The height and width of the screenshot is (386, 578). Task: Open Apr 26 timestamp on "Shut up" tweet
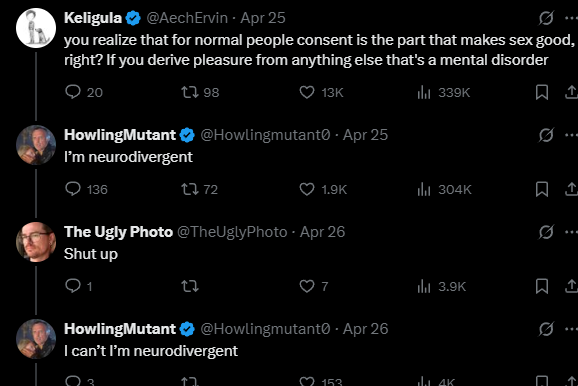(322, 232)
